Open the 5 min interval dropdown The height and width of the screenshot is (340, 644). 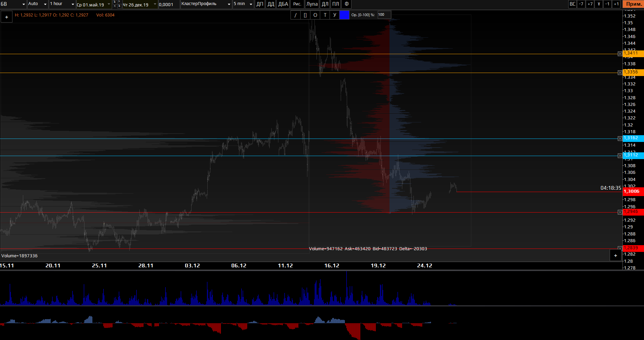pos(243,4)
